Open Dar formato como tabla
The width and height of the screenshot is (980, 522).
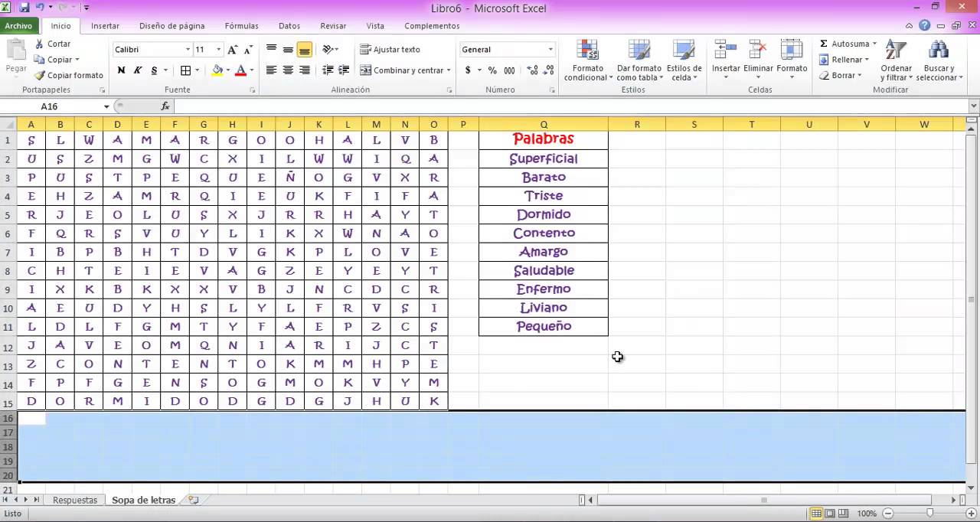[x=639, y=60]
